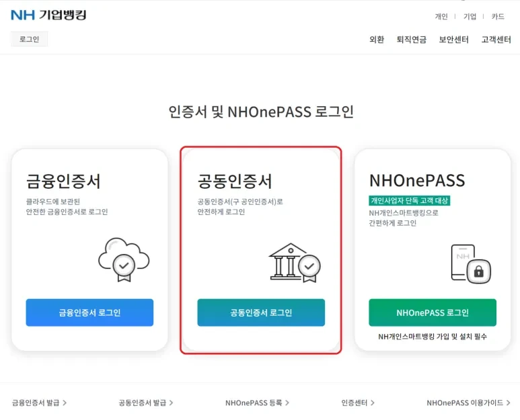Open the 고객센터 menu
Image resolution: width=520 pixels, height=420 pixels.
496,40
